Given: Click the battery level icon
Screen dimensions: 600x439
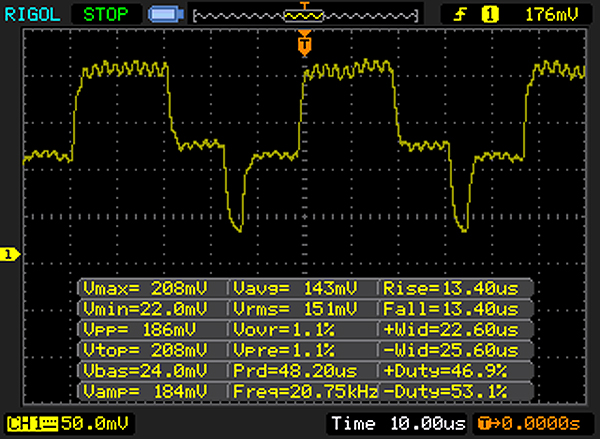Looking at the screenshot, I should click(x=166, y=15).
